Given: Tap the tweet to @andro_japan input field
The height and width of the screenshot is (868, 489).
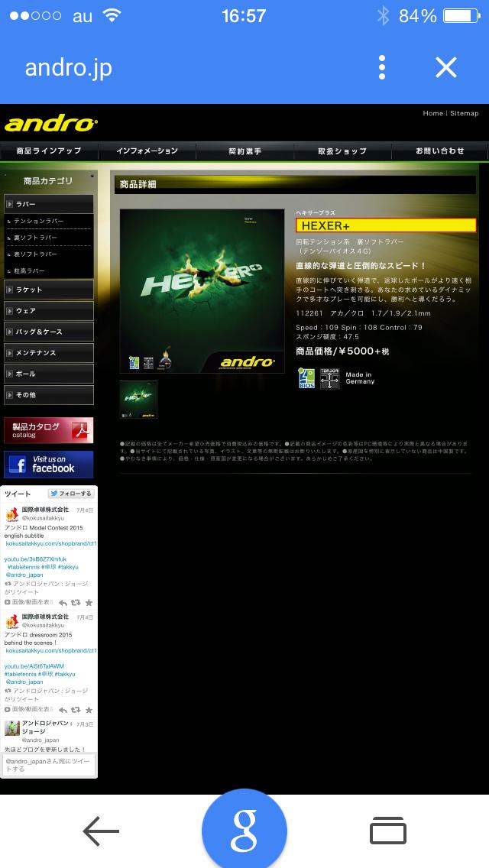Looking at the screenshot, I should (49, 765).
